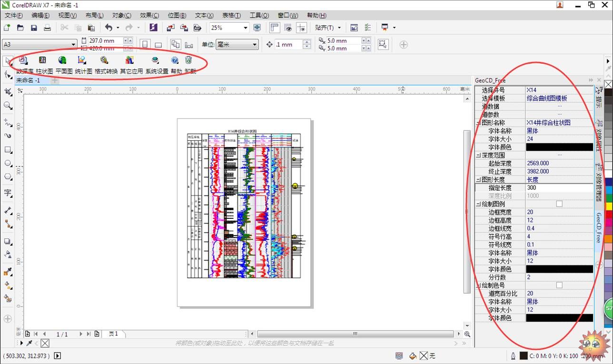Click the page width field 297.0 mm
The height and width of the screenshot is (364, 613).
(106, 40)
